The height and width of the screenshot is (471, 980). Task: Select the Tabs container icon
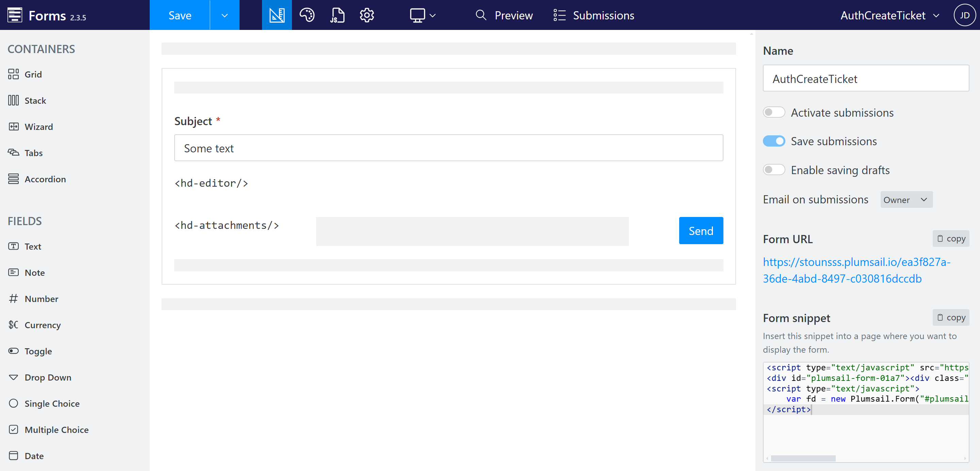coord(13,153)
